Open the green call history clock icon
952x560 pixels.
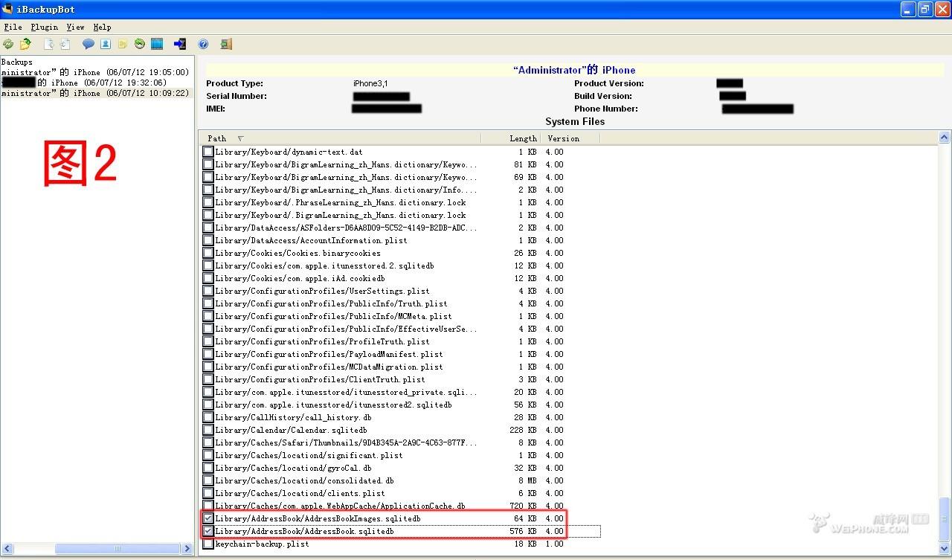coord(140,45)
